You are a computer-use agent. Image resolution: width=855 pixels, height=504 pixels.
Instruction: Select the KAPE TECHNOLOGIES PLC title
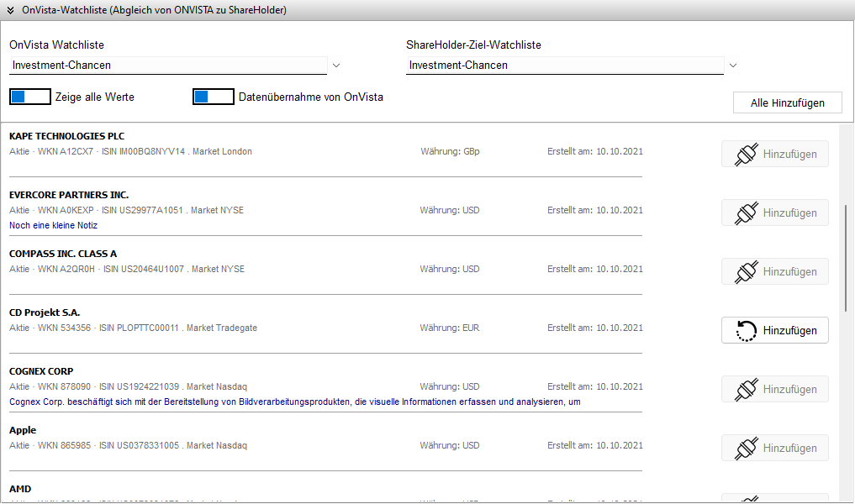[66, 136]
